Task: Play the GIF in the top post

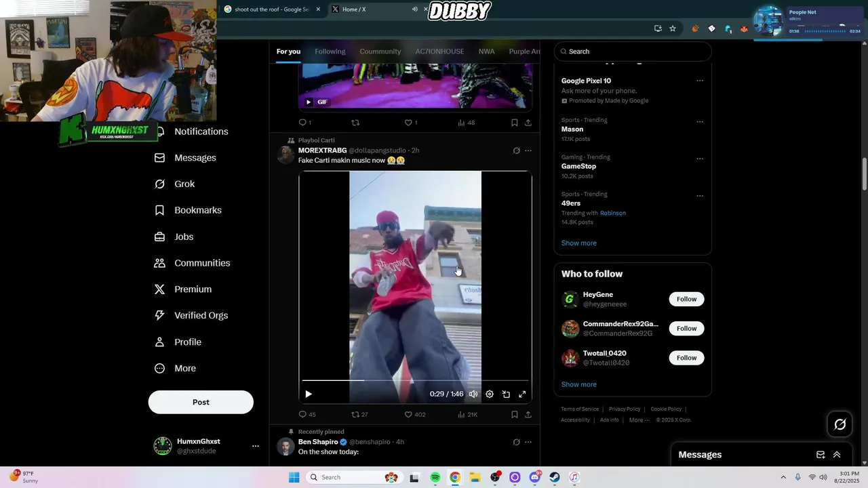Action: (309, 102)
